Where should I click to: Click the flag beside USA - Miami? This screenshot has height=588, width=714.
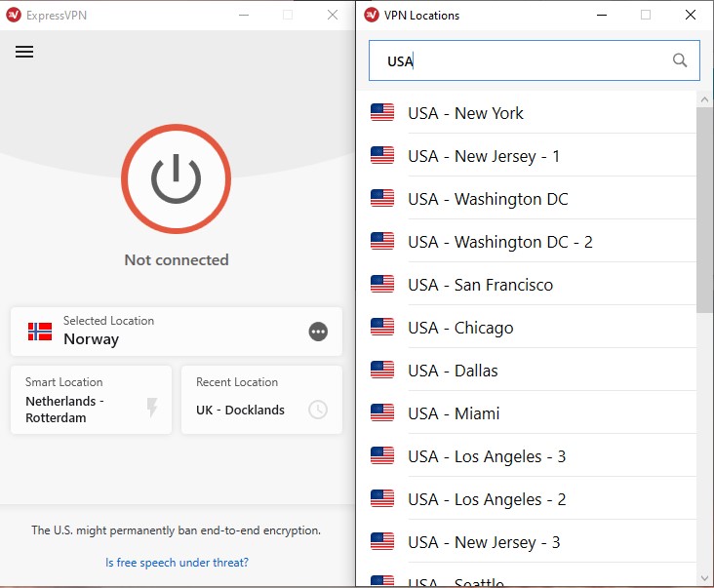(382, 412)
